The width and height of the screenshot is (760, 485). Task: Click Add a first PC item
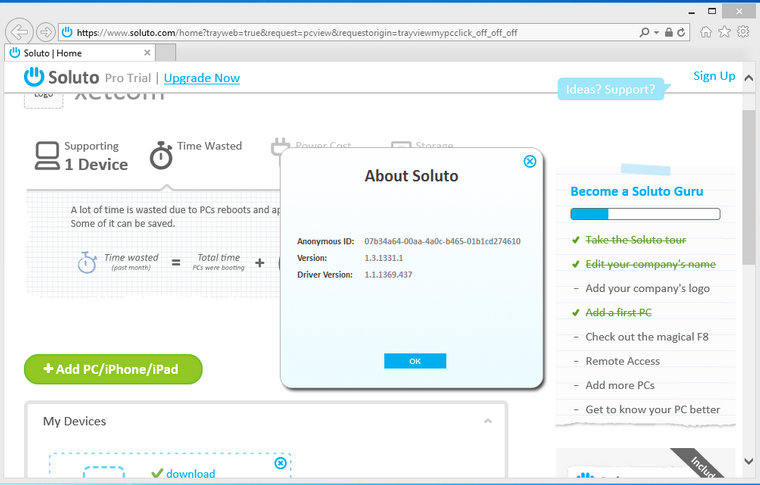(x=618, y=313)
